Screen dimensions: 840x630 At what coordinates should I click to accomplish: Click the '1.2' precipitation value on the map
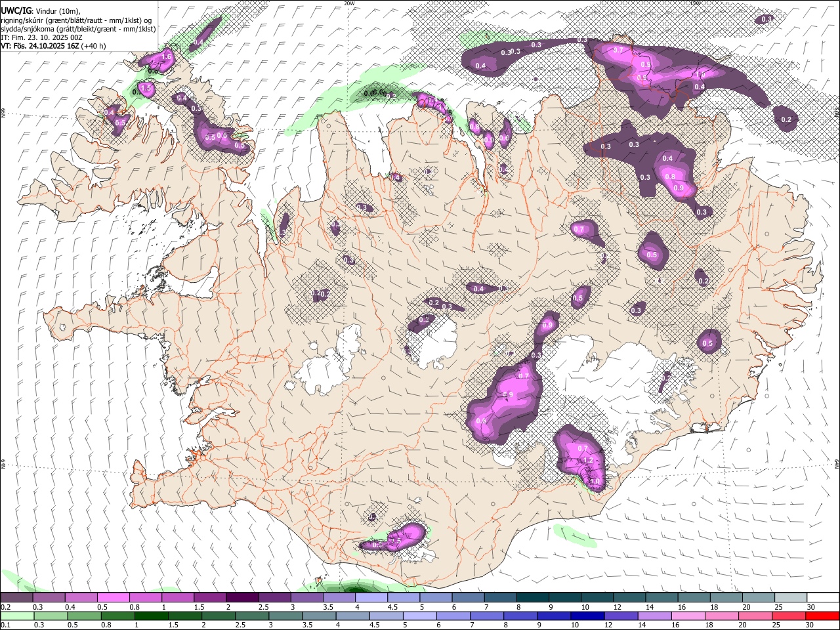[589, 461]
